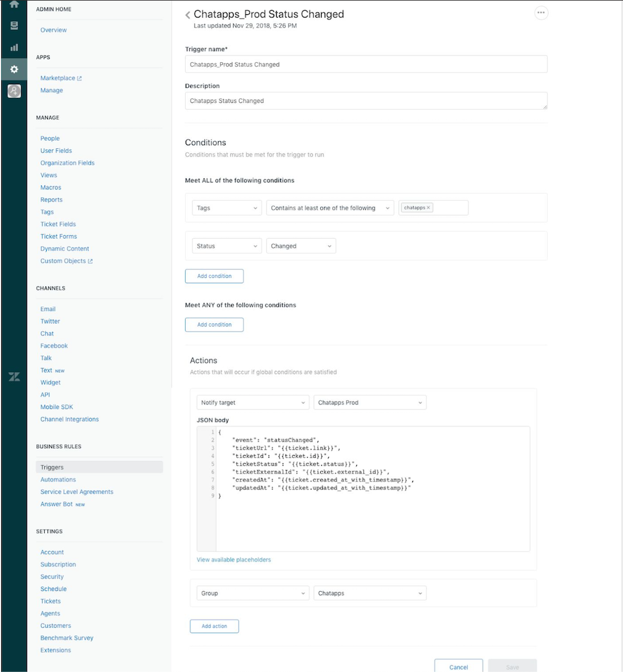Click the Cancel button
Screen dimensions: 623x672
(459, 667)
